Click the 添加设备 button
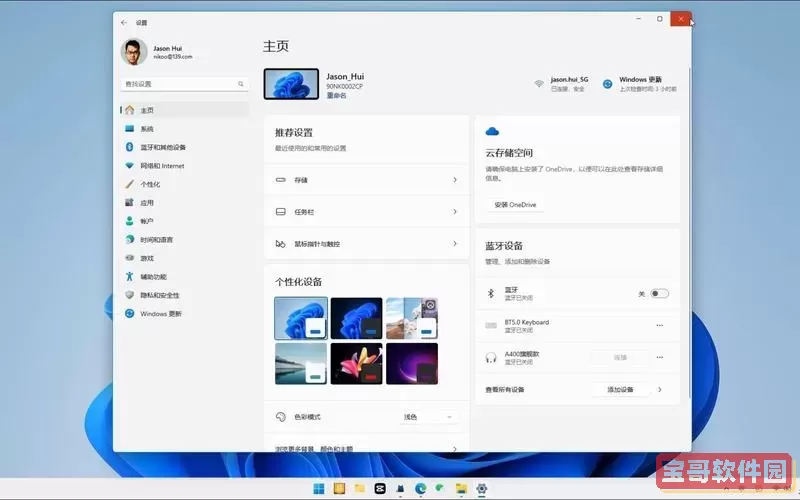 (x=620, y=389)
